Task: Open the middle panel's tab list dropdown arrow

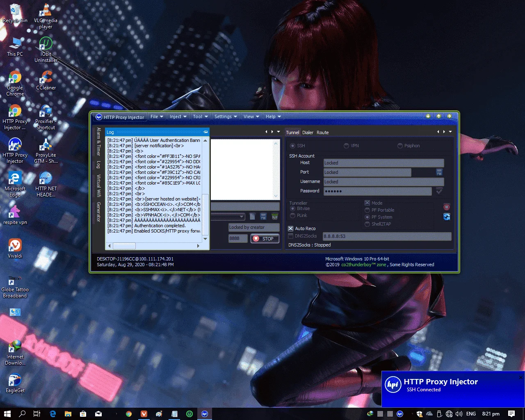Action: (278, 132)
